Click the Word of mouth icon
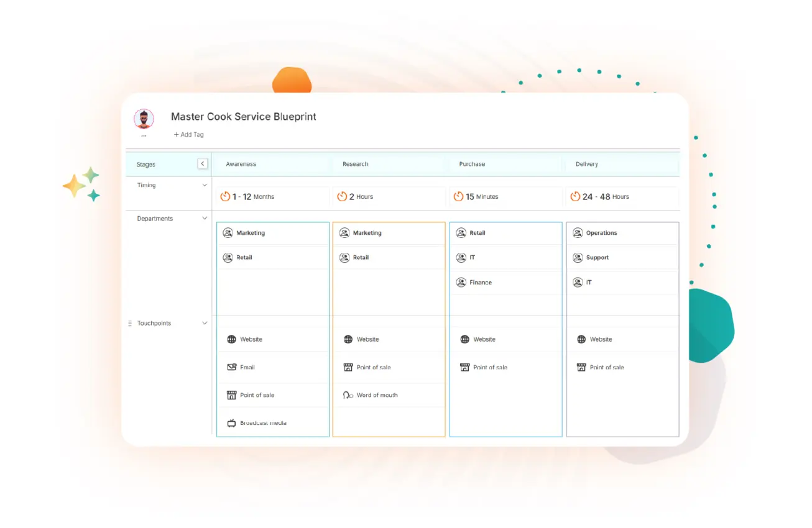 point(348,395)
